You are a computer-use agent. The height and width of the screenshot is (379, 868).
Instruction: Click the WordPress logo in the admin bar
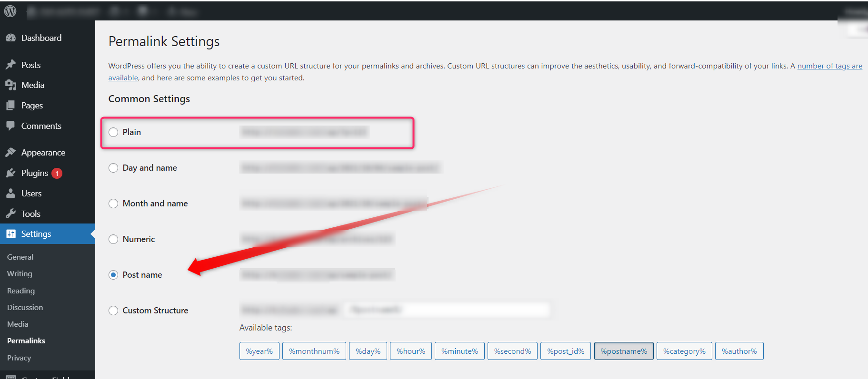pyautogui.click(x=10, y=11)
